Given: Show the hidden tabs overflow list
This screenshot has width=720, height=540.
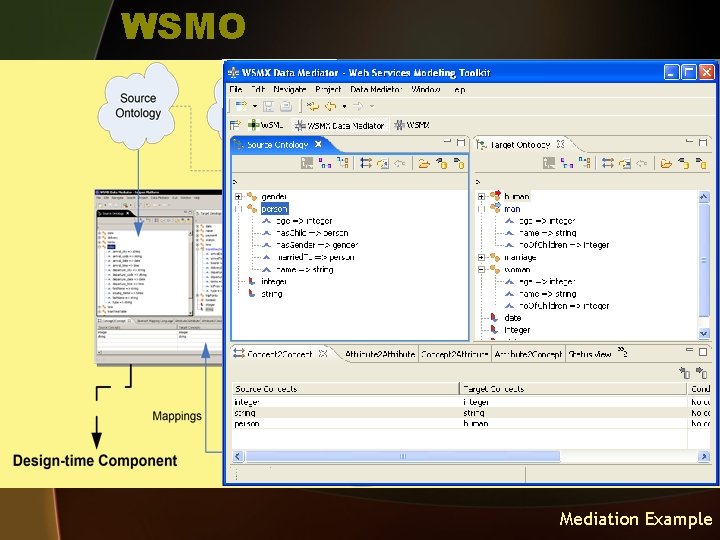Looking at the screenshot, I should click(x=622, y=352).
